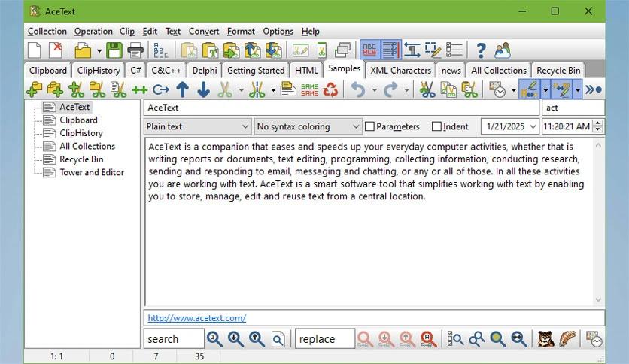
Task: Open the http://www.acetext.com/ link
Action: 197,318
